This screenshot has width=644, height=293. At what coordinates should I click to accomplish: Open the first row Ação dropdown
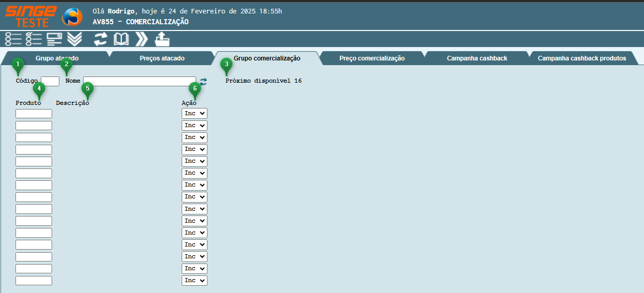[194, 113]
